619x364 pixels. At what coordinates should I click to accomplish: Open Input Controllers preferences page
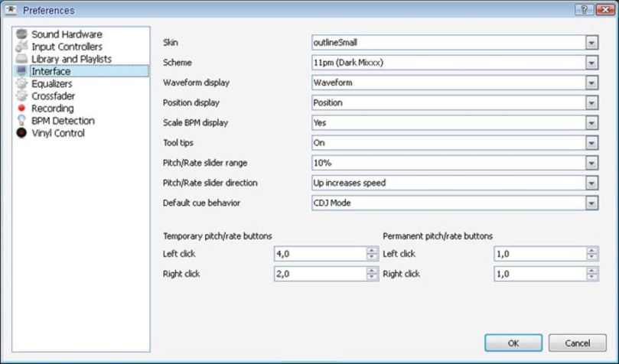coord(67,47)
